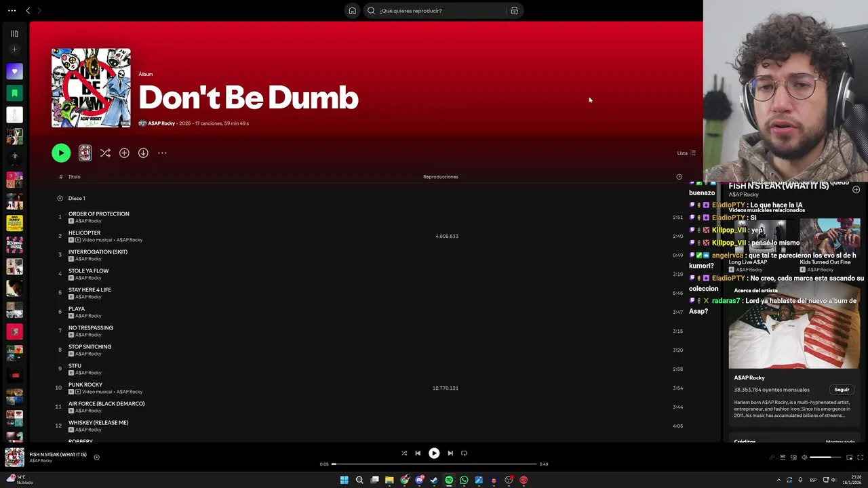Expand Your Library in the sidebar
868x488 pixels.
(x=14, y=33)
